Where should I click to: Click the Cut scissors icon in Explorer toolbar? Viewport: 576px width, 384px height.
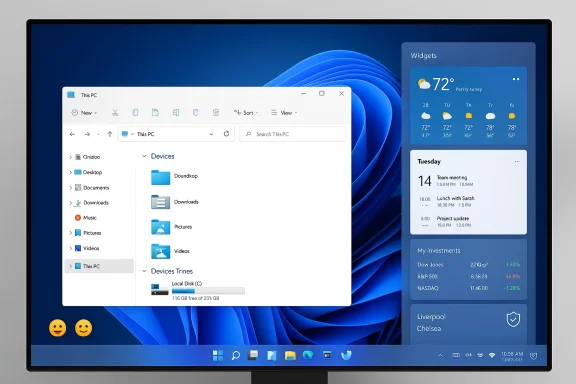(x=115, y=112)
